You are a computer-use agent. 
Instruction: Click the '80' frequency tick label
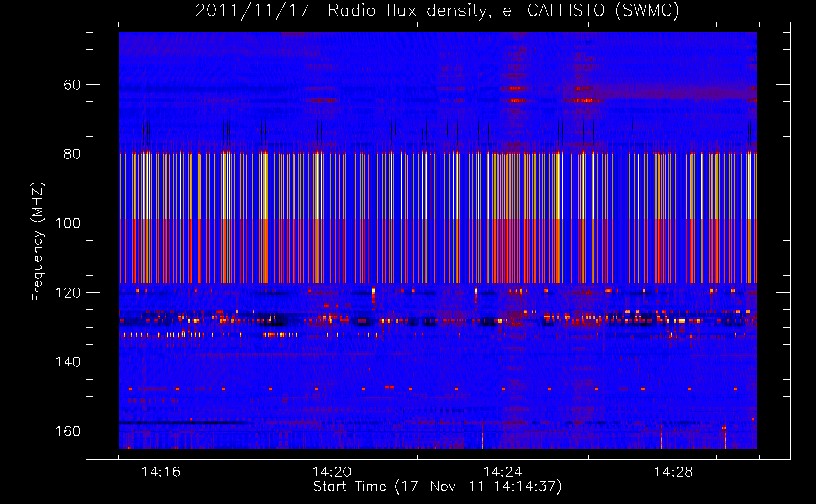72,154
